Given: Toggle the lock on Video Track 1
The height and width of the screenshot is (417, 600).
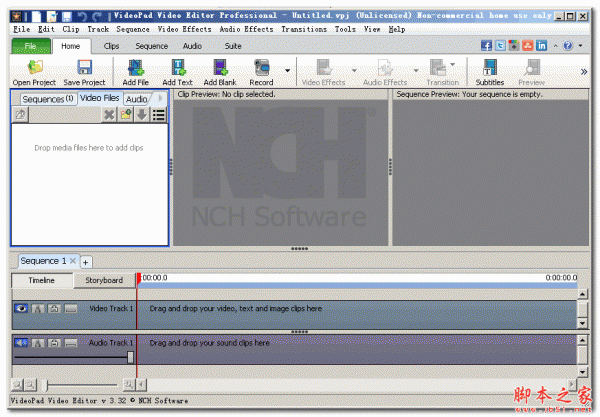Looking at the screenshot, I should pos(54,308).
